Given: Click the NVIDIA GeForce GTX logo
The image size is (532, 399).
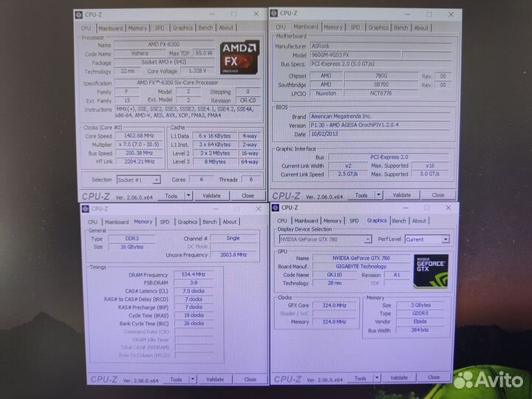Looking at the screenshot, I should tap(431, 270).
